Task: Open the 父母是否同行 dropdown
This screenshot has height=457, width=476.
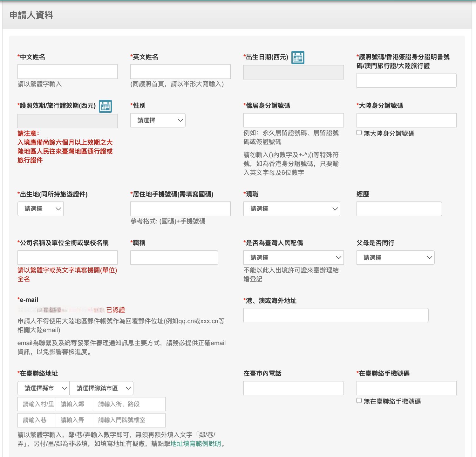Action: click(x=395, y=257)
